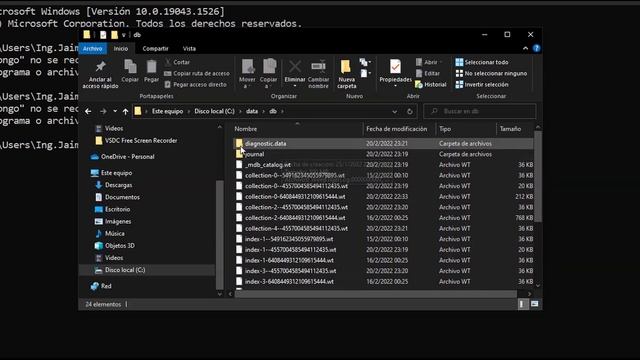Click the Buscar en db search field
Screen dimensions: 640x360
point(480,111)
